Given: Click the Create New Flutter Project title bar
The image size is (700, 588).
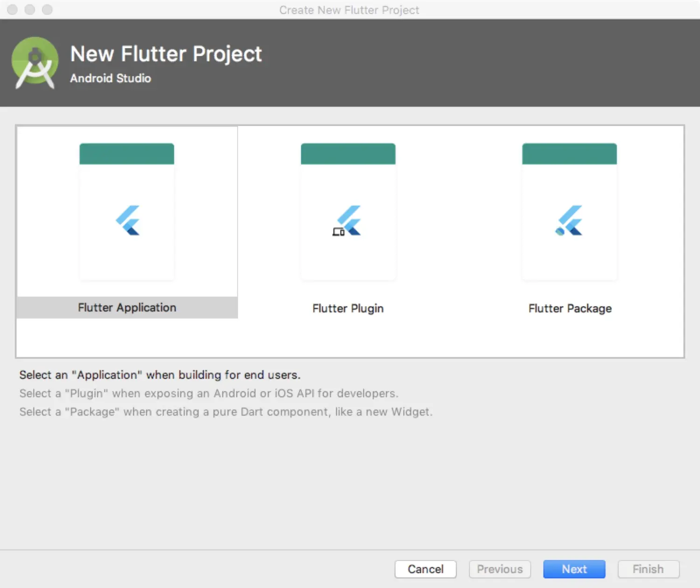Looking at the screenshot, I should point(349,10).
